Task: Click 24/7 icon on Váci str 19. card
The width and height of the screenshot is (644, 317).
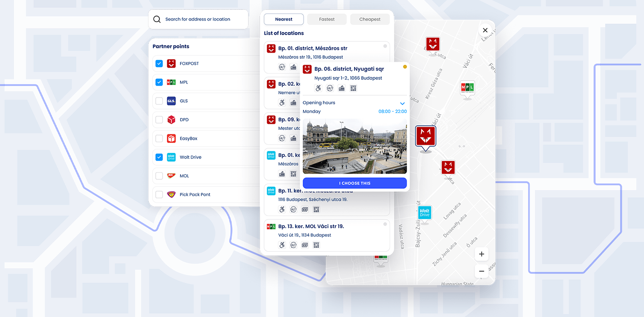Action: (x=293, y=245)
